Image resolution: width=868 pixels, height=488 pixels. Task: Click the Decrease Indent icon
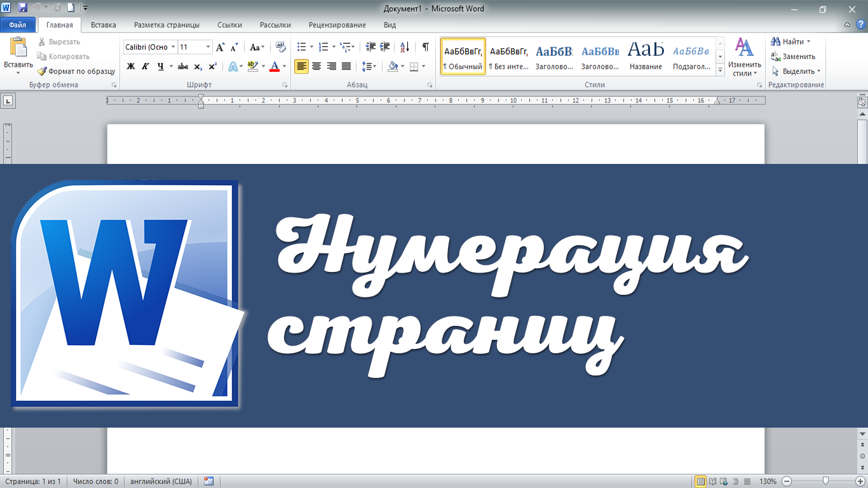pyautogui.click(x=370, y=47)
